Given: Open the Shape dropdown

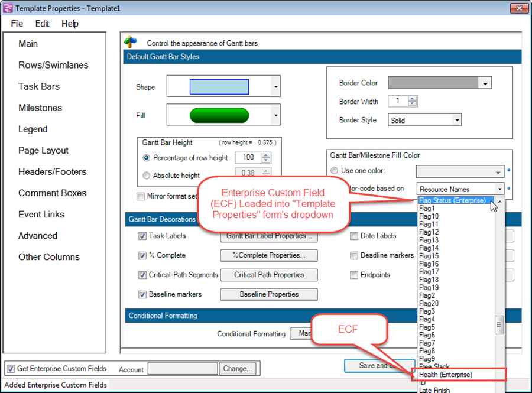Looking at the screenshot, I should (275, 87).
